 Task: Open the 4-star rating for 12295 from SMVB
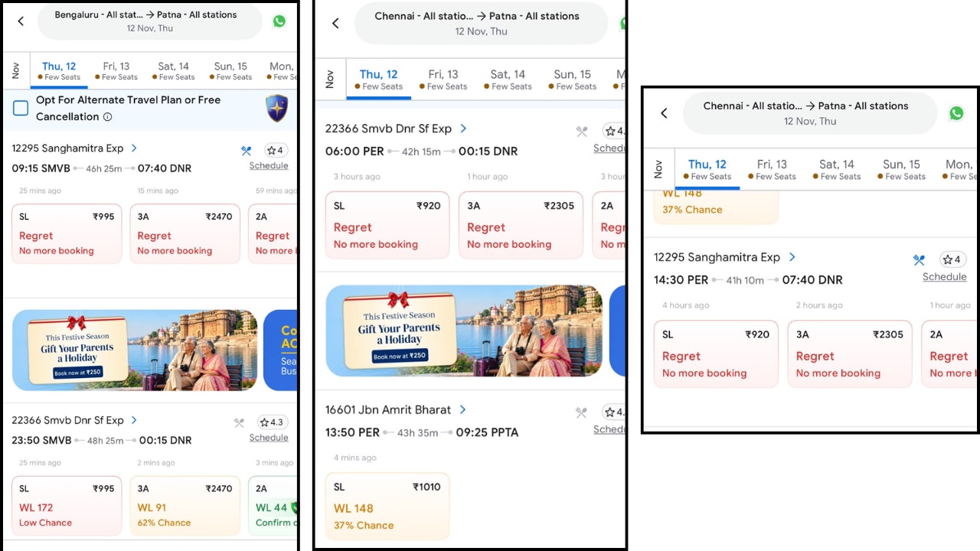[275, 150]
